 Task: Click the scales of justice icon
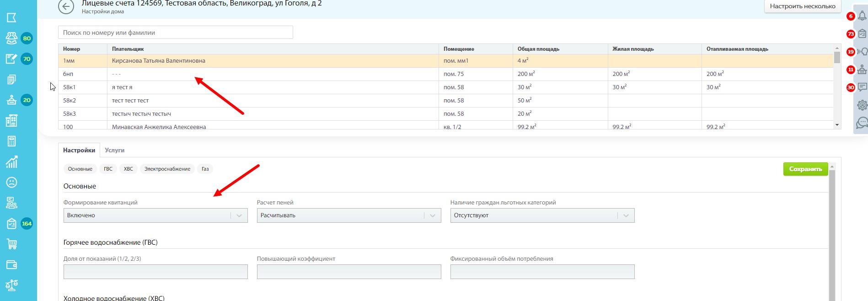12,285
